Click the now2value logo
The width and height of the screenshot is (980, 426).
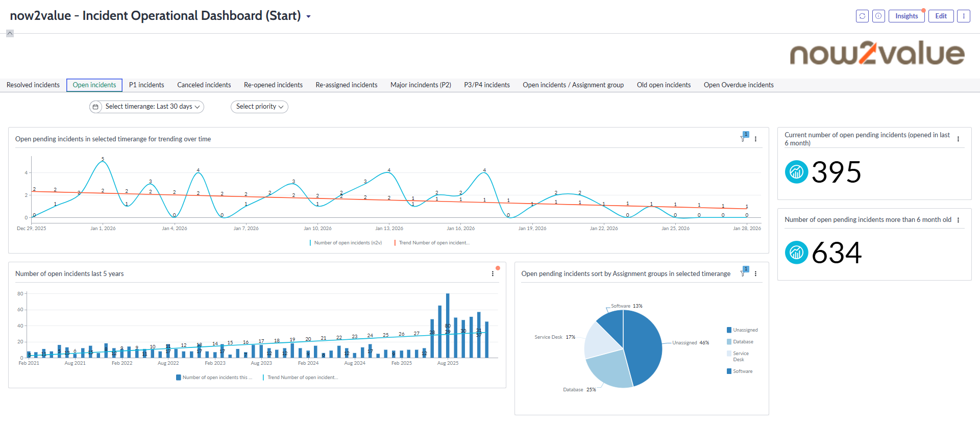(877, 53)
